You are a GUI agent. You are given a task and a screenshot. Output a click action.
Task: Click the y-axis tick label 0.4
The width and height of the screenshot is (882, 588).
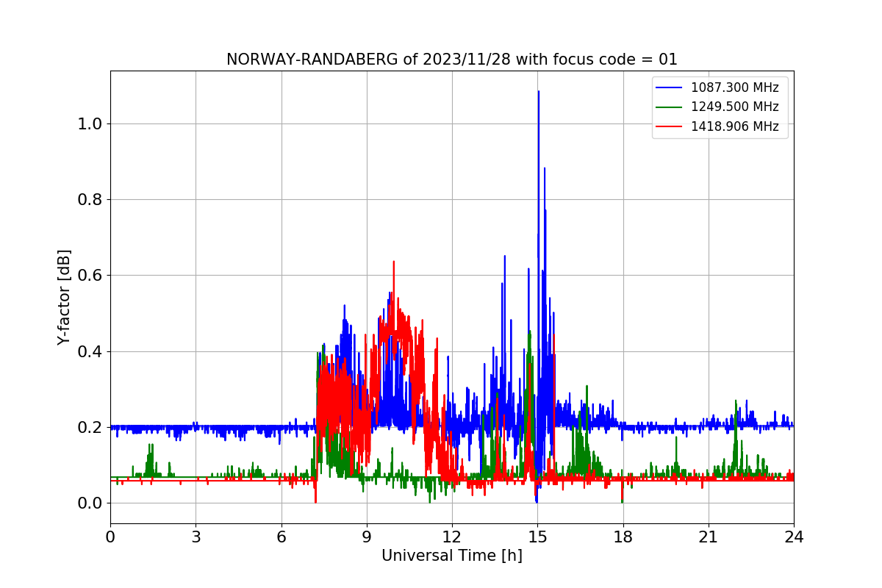(90, 352)
